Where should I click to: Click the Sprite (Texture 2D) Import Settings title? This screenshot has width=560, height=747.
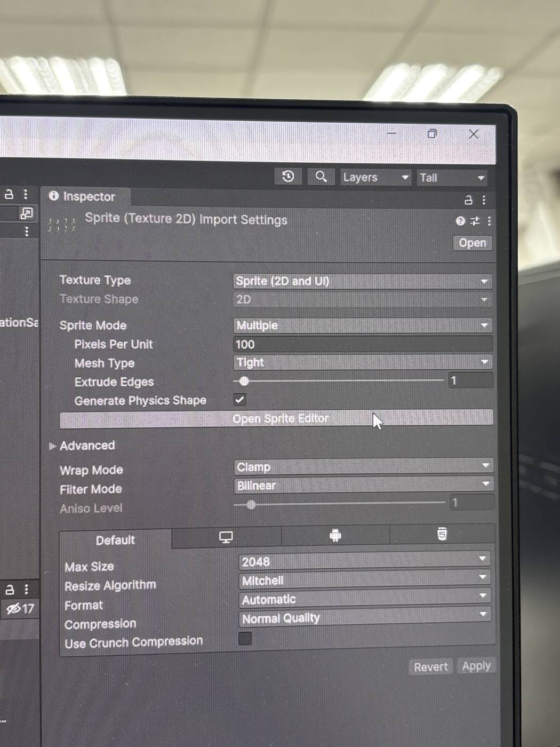pos(186,219)
